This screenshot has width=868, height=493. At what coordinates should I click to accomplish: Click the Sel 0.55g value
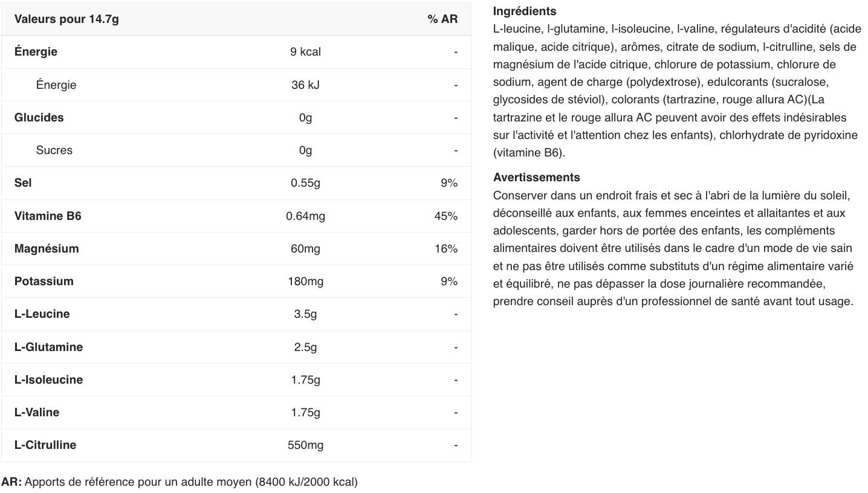point(305,183)
